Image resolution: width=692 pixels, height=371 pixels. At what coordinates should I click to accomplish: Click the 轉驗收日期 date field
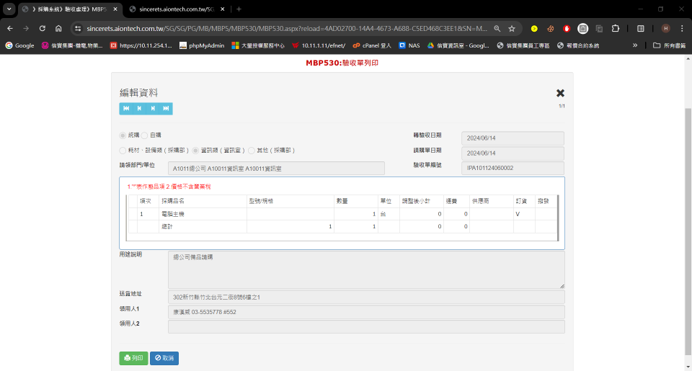click(x=512, y=138)
